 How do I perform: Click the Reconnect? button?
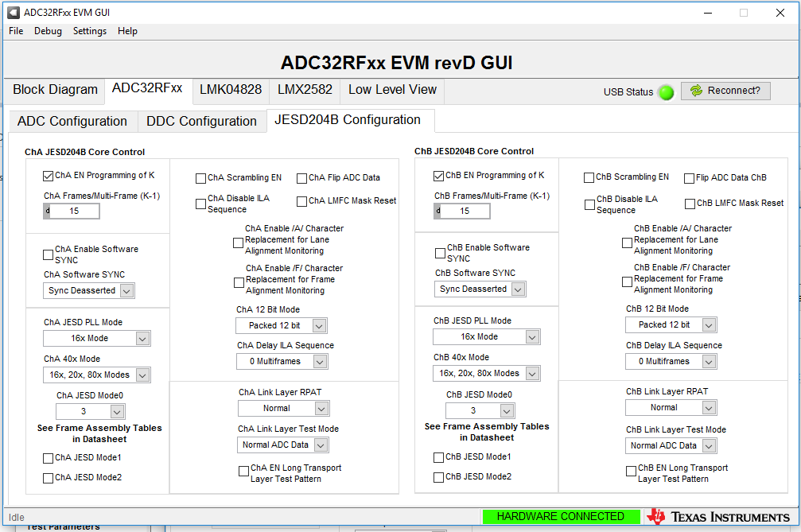(725, 91)
